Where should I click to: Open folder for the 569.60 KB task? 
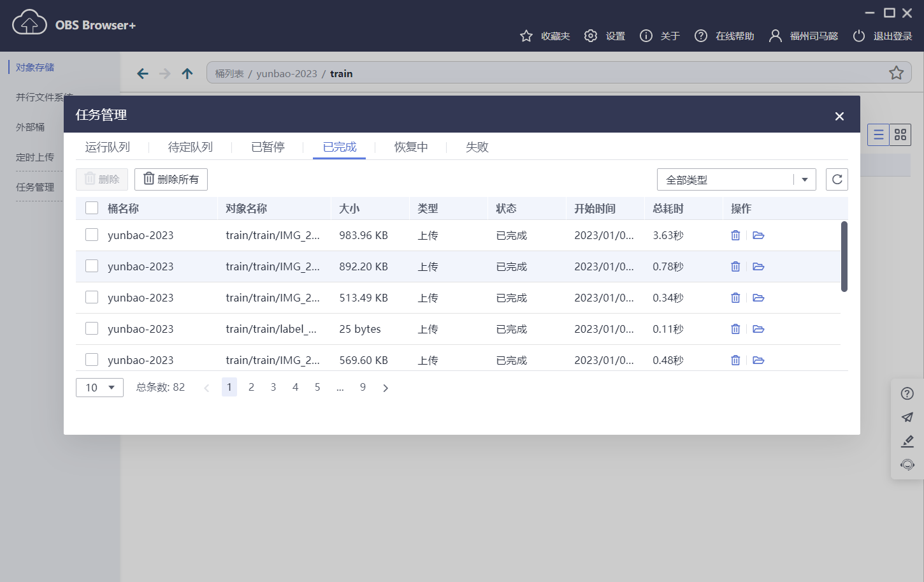pyautogui.click(x=758, y=360)
